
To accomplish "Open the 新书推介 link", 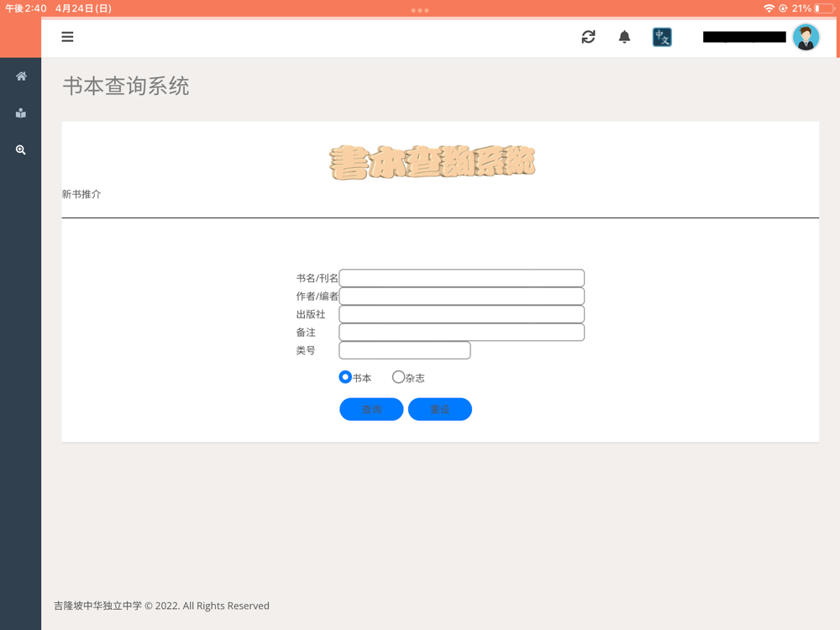I will pos(81,194).
